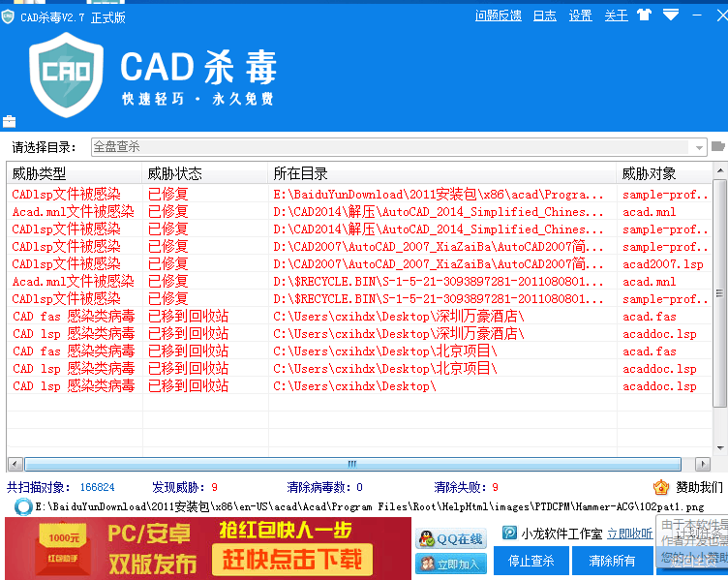Click the 清除所有 button

coord(612,561)
